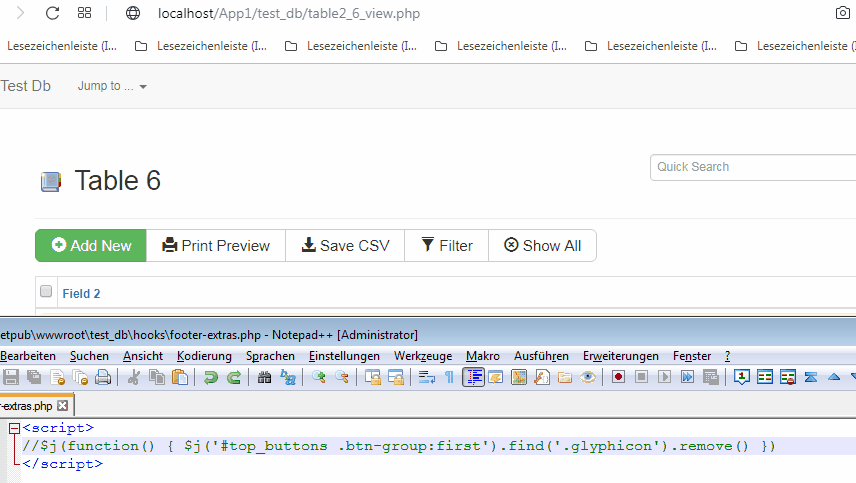Click Zoom Out magnifier icon
This screenshot has width=856, height=483.
[x=342, y=377]
